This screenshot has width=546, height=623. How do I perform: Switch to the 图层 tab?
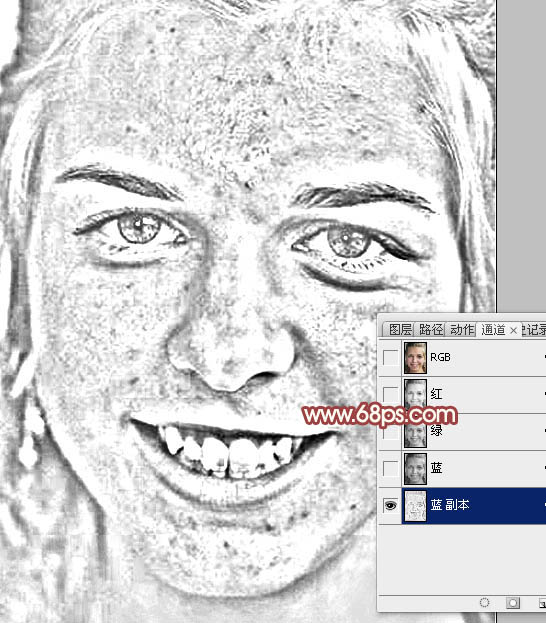tap(400, 329)
